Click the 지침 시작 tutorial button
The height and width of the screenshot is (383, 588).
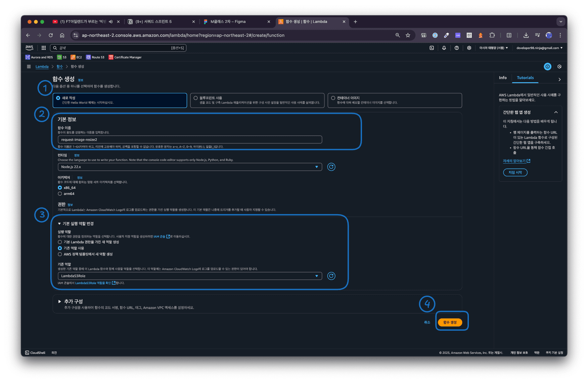click(515, 172)
